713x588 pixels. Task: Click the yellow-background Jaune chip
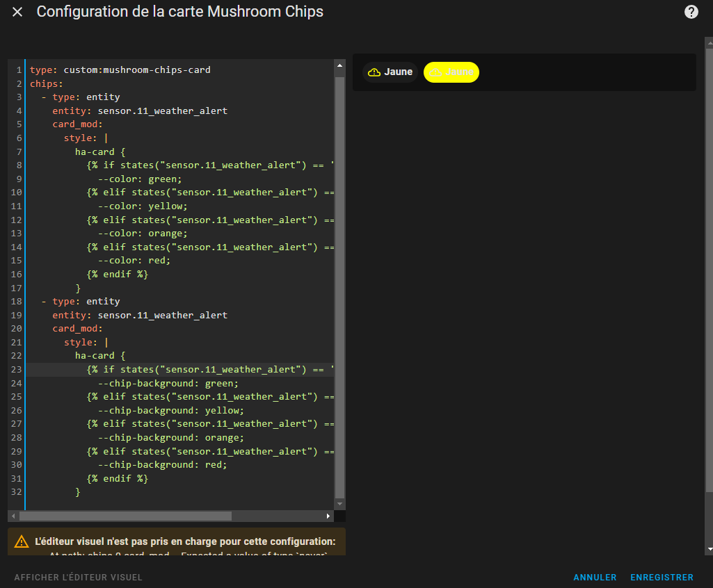451,72
